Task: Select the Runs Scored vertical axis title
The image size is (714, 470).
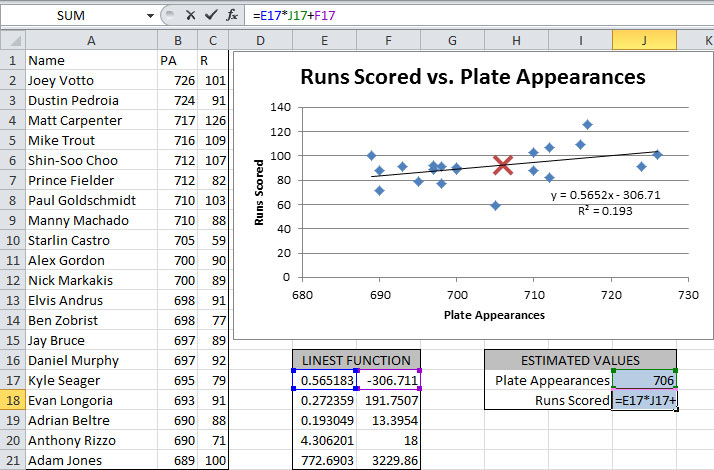Action: (259, 190)
